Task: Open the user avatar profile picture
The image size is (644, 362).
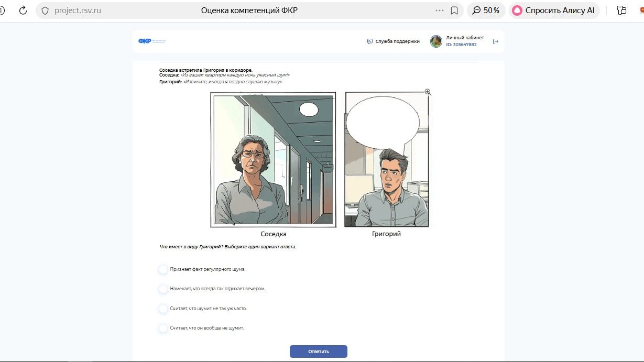Action: pos(436,41)
